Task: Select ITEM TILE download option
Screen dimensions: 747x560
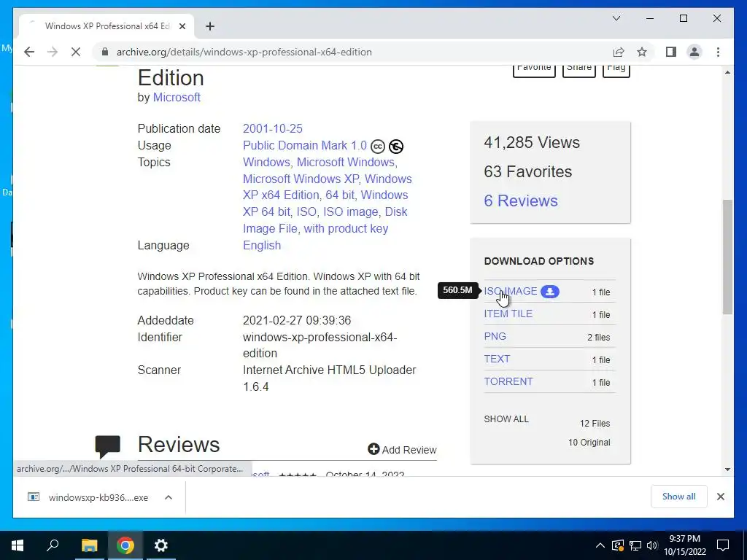Action: coord(508,314)
